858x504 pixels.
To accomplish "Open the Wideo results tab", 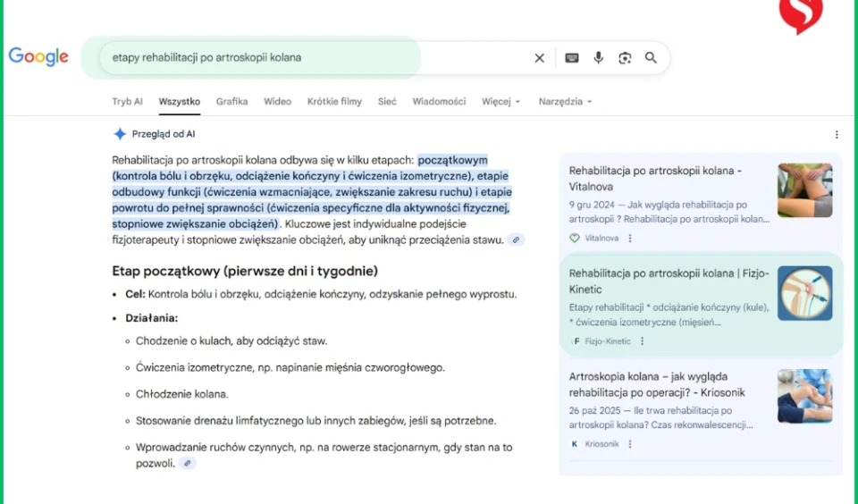I will 277,101.
